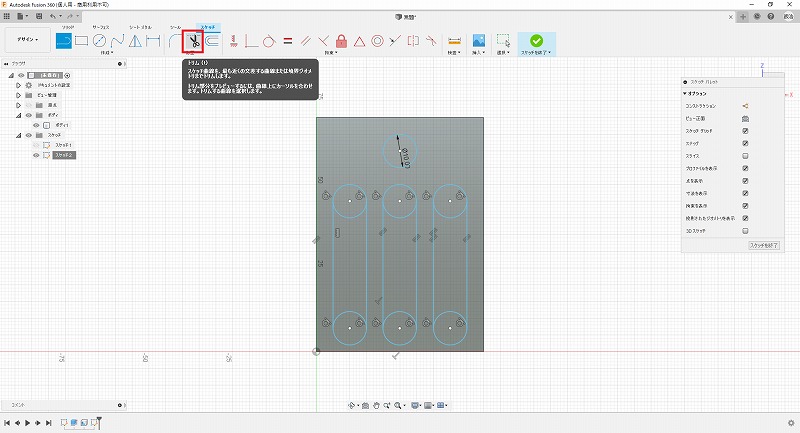Switch to the ソリッド tab

[x=69, y=26]
